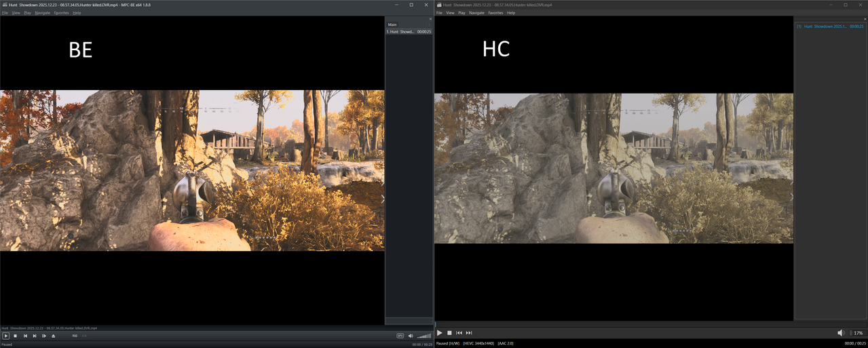The width and height of the screenshot is (868, 348).
Task: Click '[HEVC 3440x1440]' status text in MPC-HC
Action: pyautogui.click(x=479, y=343)
